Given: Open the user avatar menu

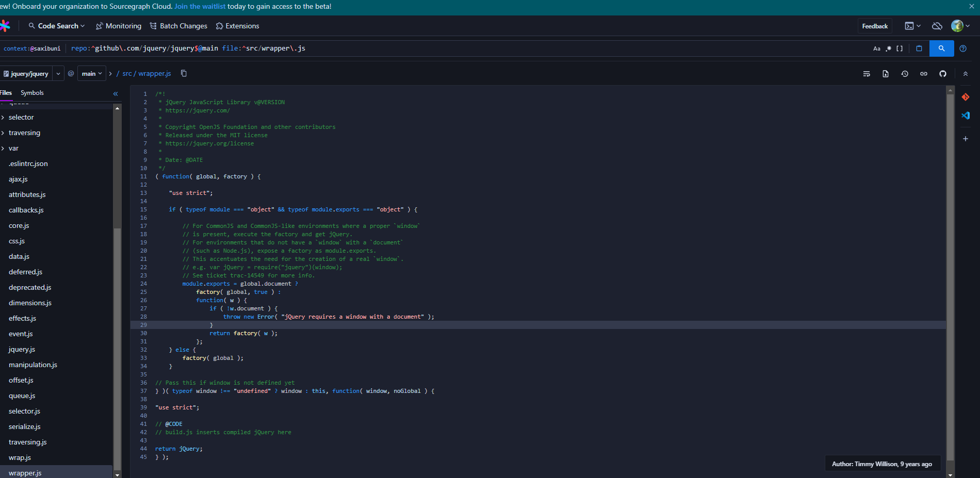Looking at the screenshot, I should coord(960,26).
